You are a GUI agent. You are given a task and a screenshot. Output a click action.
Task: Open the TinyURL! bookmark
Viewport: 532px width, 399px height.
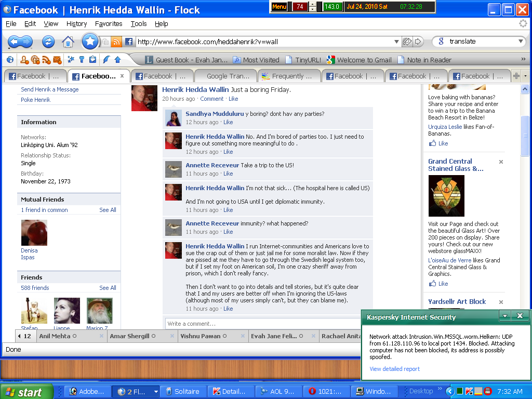303,60
